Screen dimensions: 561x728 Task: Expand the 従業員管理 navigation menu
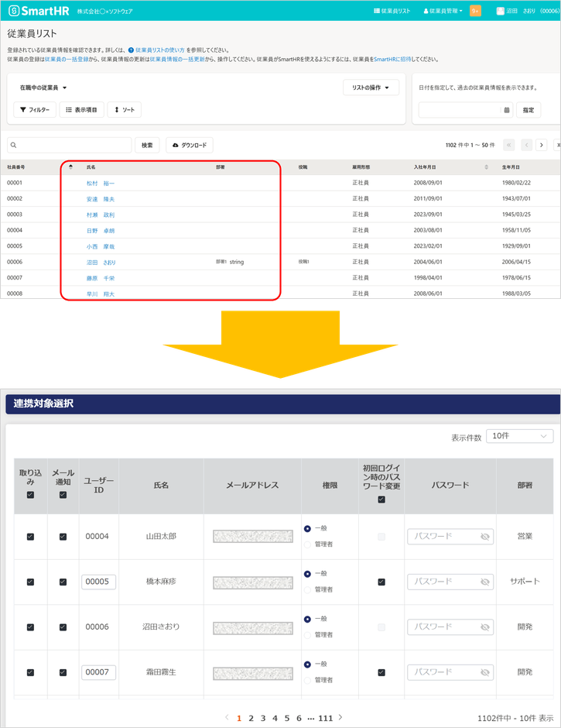[x=443, y=11]
